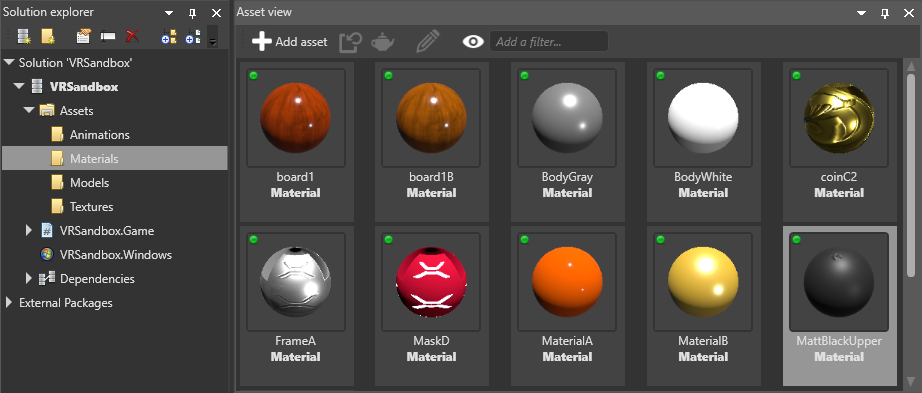Select the coinC2 gold material thumbnail
This screenshot has width=922, height=393.
click(x=839, y=118)
